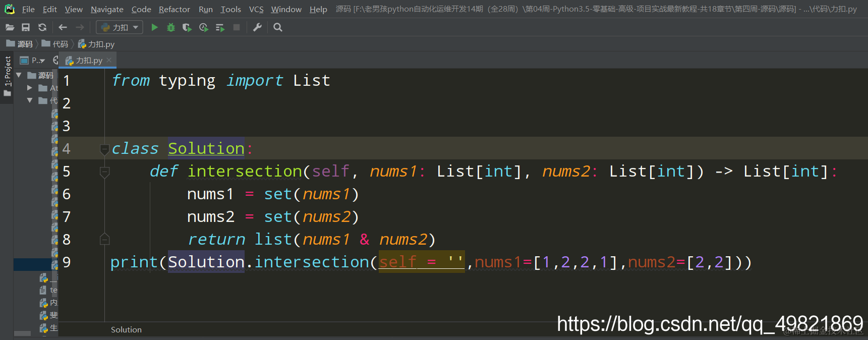The height and width of the screenshot is (340, 868).
Task: Click the print call on line 9
Action: point(134,262)
